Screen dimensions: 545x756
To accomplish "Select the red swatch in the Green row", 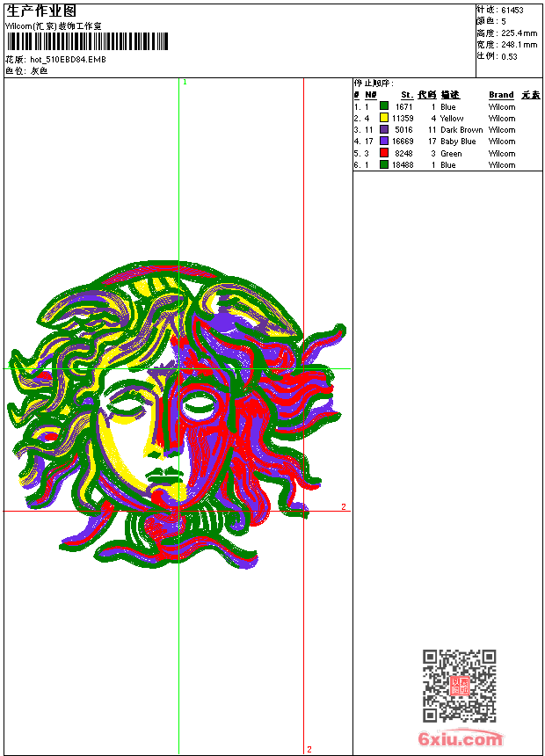I will click(x=384, y=153).
